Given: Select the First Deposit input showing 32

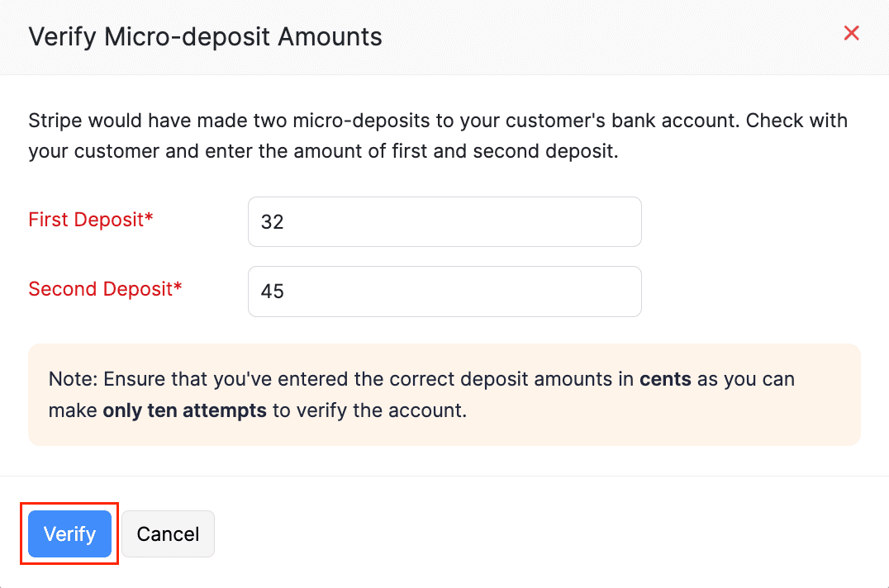Looking at the screenshot, I should (x=444, y=221).
